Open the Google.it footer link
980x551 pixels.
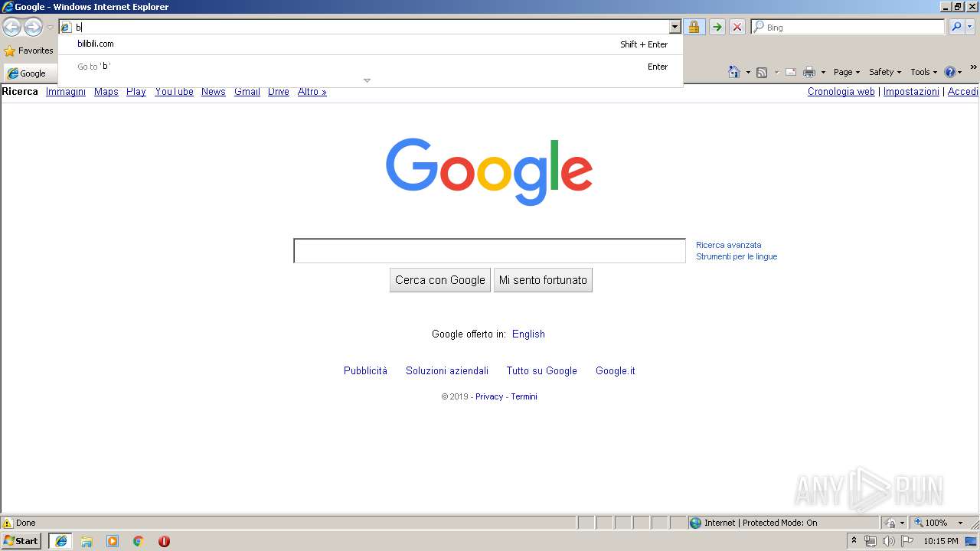[616, 371]
